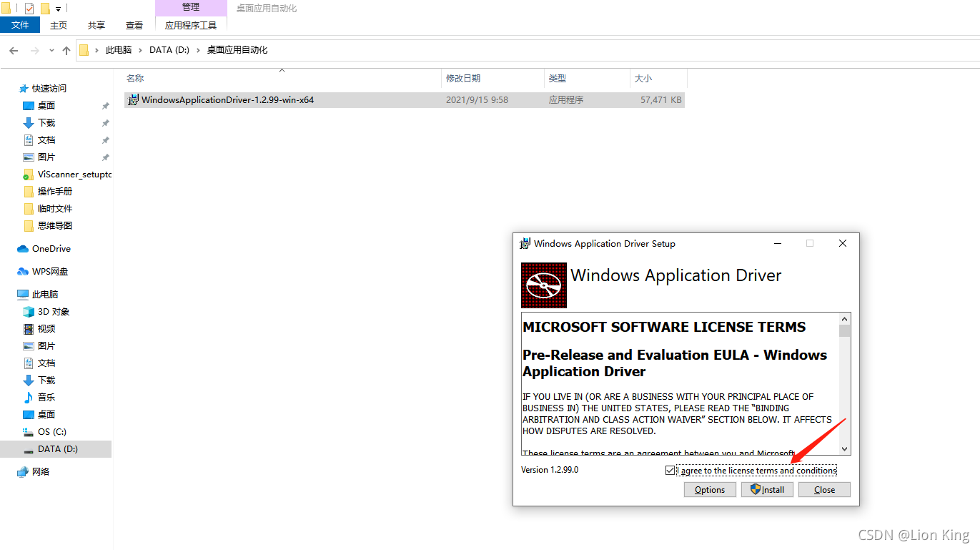
Task: Select 此电脑 in the navigation tree
Action: point(45,295)
